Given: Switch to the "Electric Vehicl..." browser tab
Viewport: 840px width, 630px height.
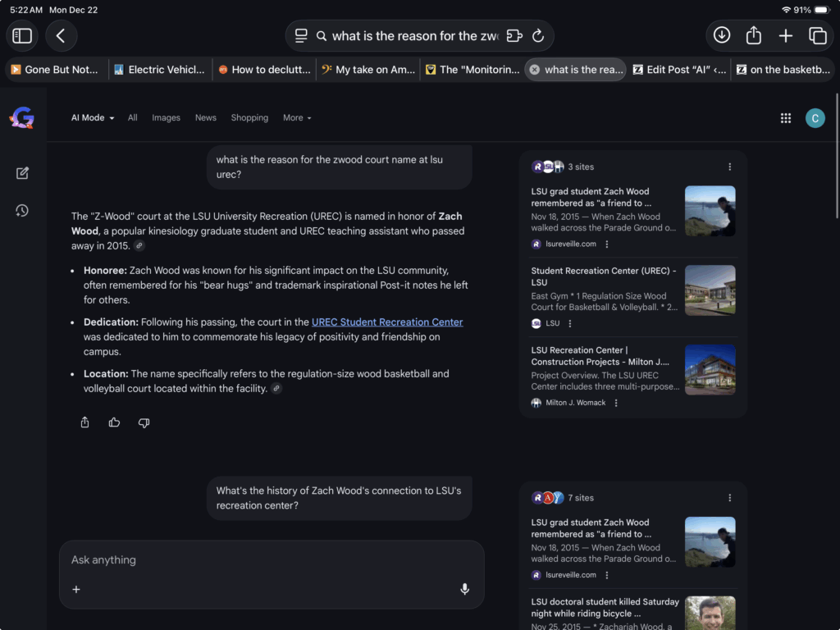Looking at the screenshot, I should [x=160, y=70].
